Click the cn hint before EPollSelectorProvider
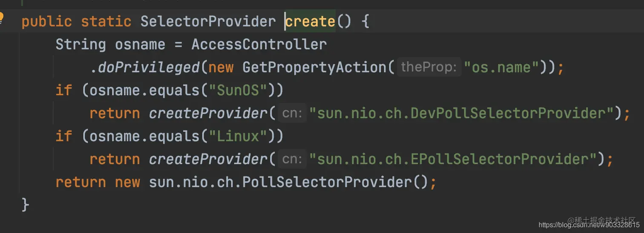The image size is (644, 233). point(293,159)
